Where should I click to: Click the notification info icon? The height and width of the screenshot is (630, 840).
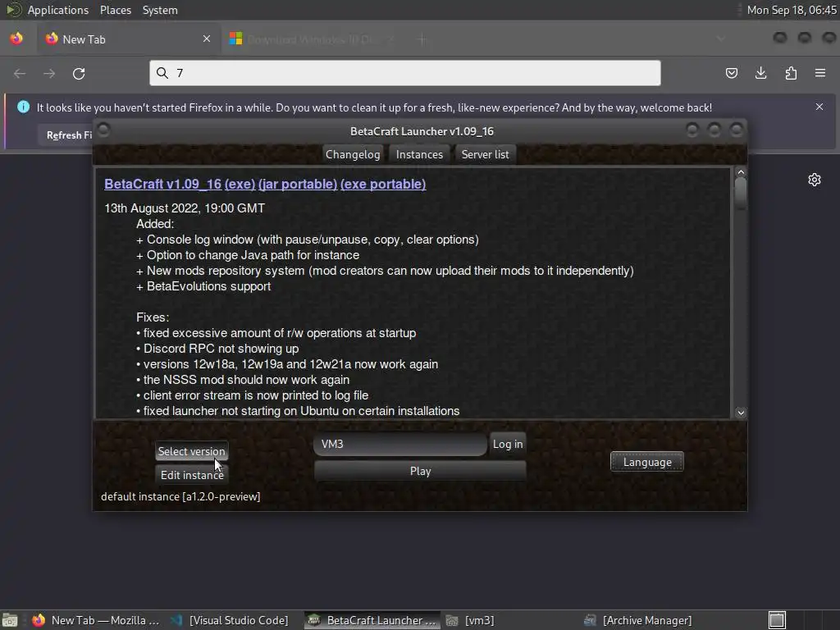pos(24,107)
